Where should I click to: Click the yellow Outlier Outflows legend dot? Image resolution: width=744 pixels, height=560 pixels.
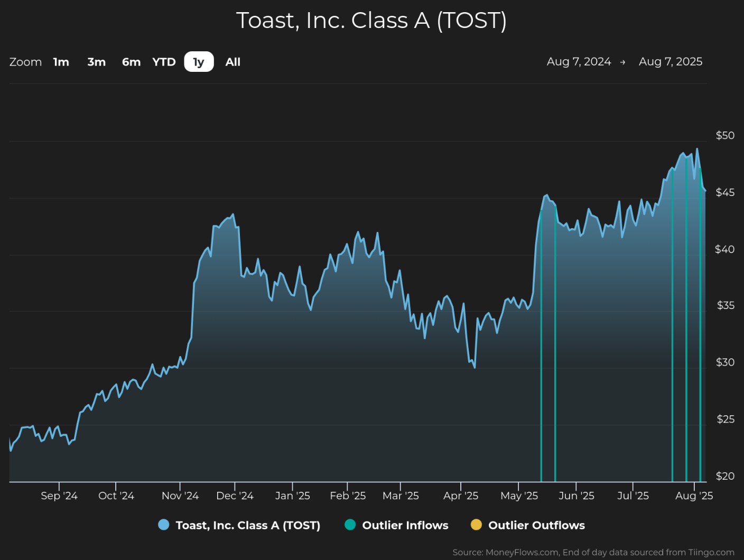(x=476, y=525)
